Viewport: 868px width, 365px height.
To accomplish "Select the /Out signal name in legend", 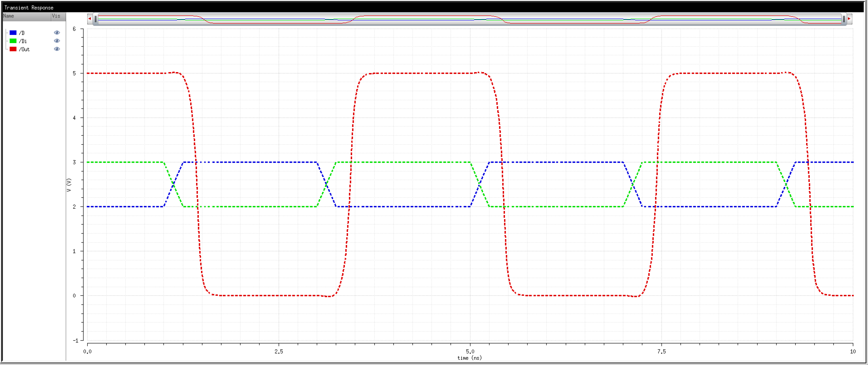I will click(x=24, y=50).
